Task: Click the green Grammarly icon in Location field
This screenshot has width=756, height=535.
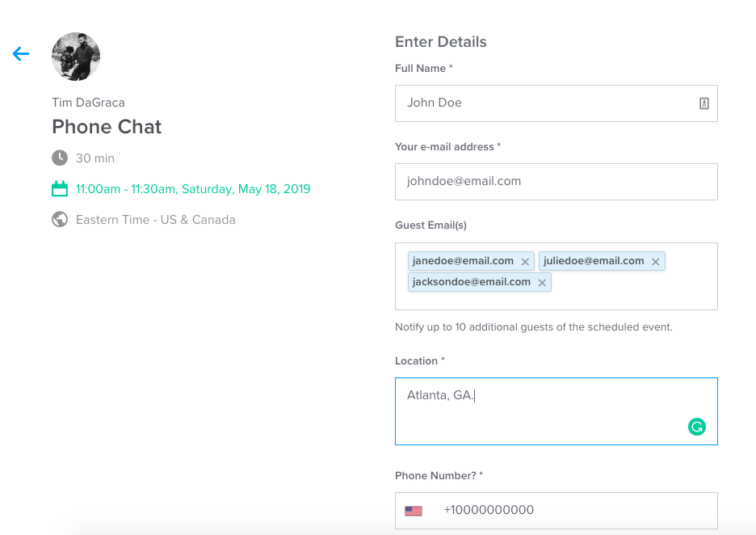Action: [696, 427]
